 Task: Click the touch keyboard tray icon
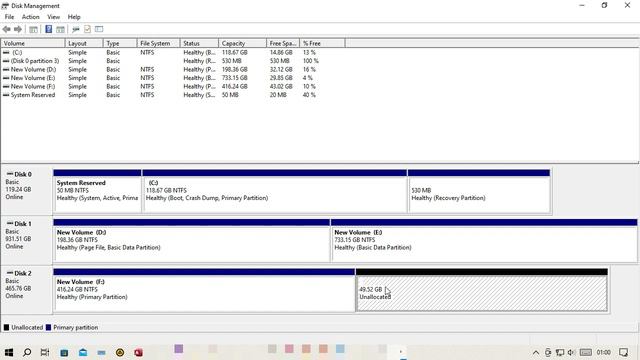[x=586, y=352]
